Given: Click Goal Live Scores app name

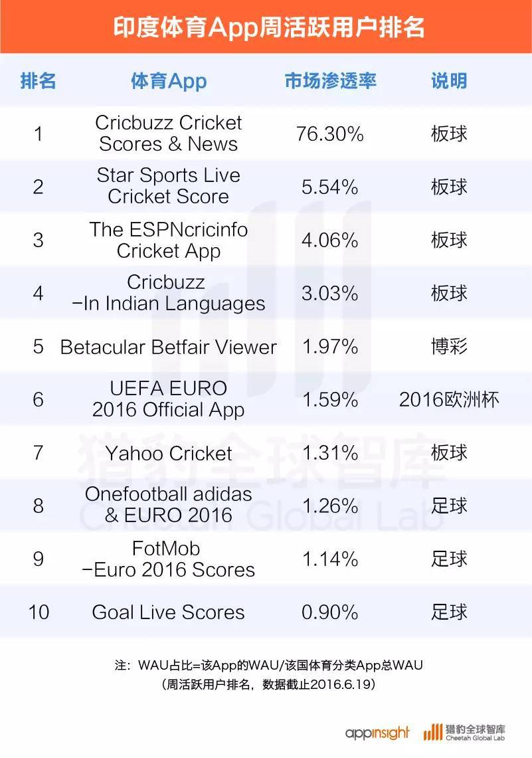Looking at the screenshot, I should (x=168, y=612).
